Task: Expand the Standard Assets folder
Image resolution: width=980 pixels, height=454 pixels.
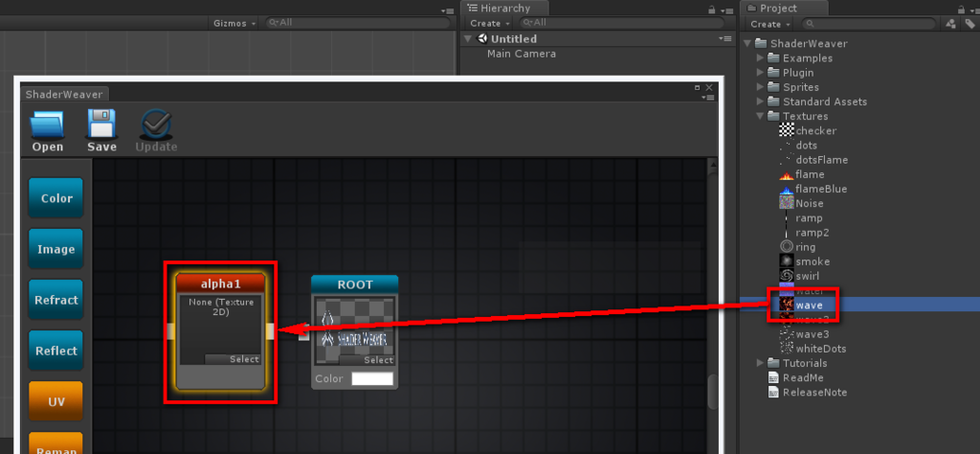Action: (761, 102)
